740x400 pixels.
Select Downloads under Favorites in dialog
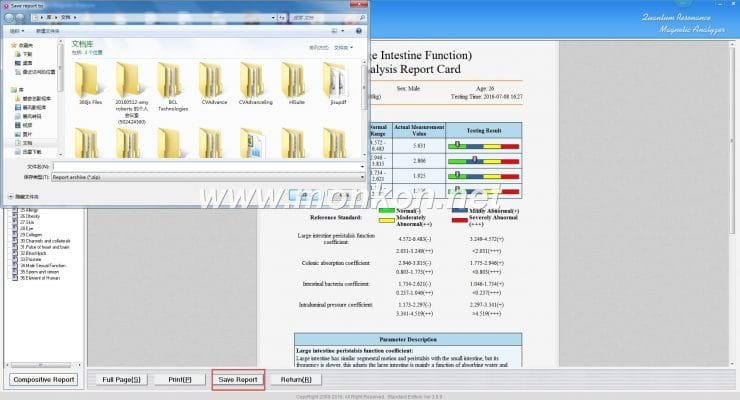pos(24,54)
